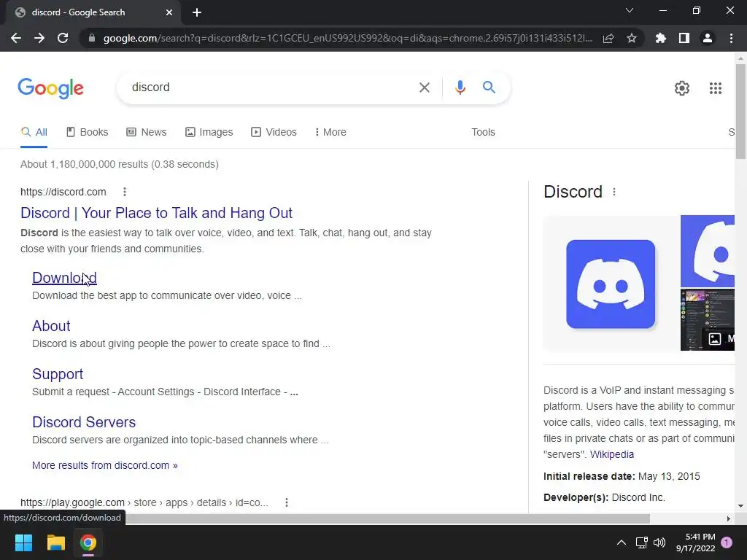Click the horizontal scrollbar right arrow
747x560 pixels.
click(x=729, y=518)
